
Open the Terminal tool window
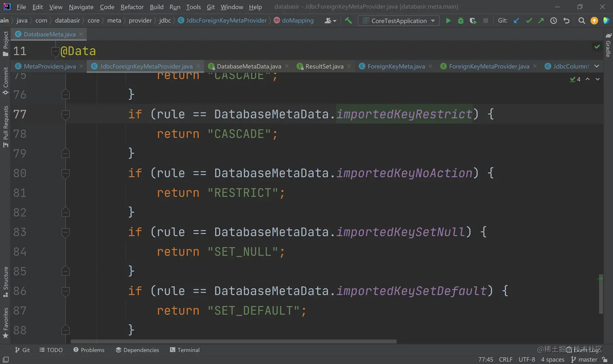(184, 350)
